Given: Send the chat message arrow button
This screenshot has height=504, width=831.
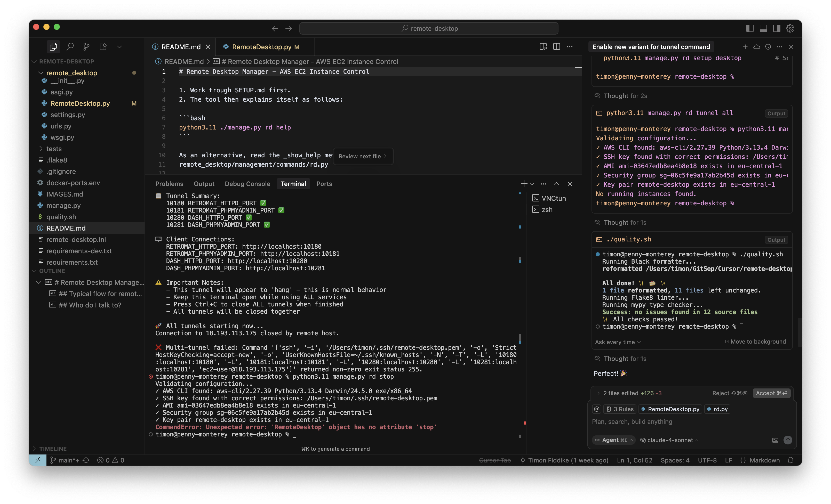Looking at the screenshot, I should pos(788,440).
